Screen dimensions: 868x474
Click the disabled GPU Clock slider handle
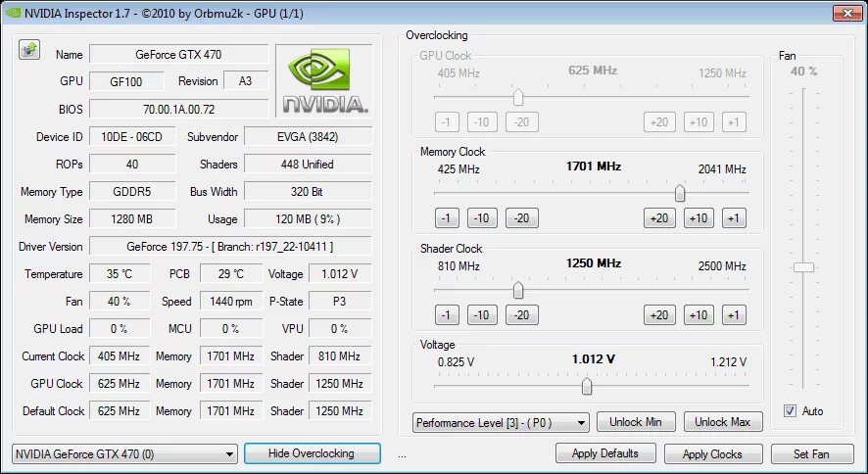[x=518, y=97]
